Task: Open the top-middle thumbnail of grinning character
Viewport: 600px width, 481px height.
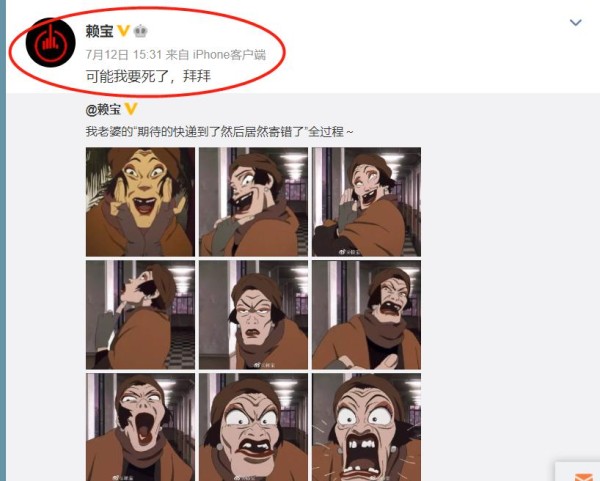Action: 253,202
